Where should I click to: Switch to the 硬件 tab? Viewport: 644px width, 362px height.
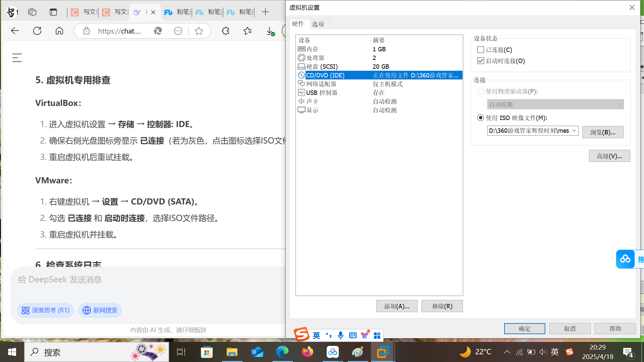pyautogui.click(x=298, y=24)
